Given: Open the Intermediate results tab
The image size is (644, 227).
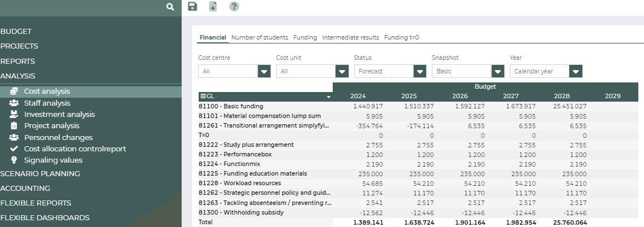Looking at the screenshot, I should tap(351, 37).
